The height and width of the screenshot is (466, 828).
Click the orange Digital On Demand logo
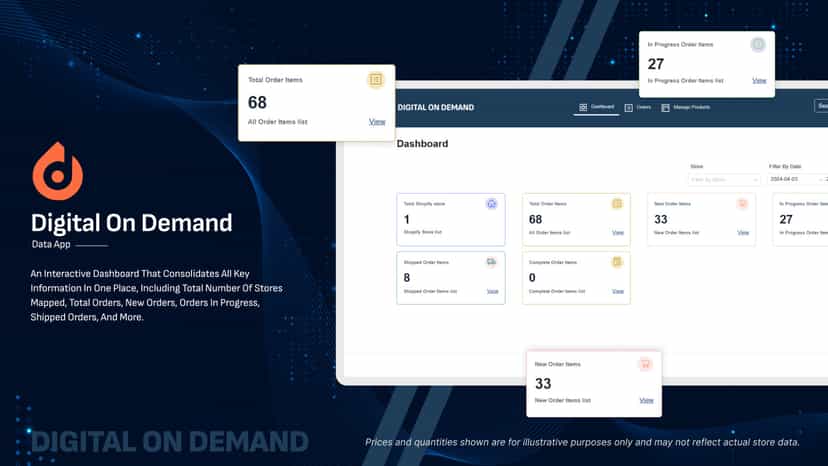[x=58, y=171]
